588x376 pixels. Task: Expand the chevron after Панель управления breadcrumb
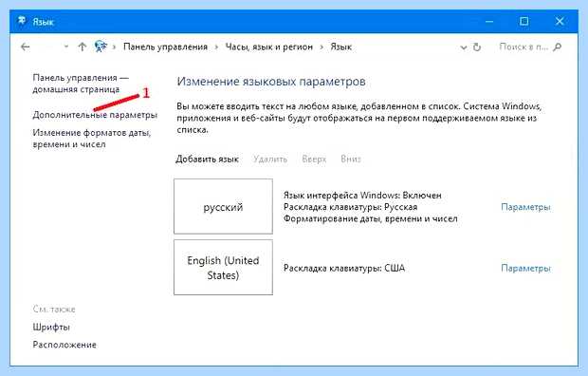pos(216,47)
